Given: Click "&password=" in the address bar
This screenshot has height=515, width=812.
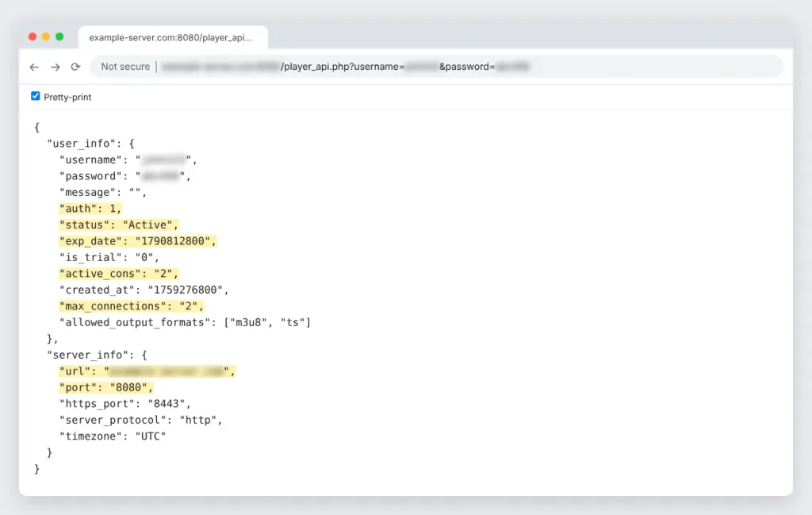Looking at the screenshot, I should [467, 67].
